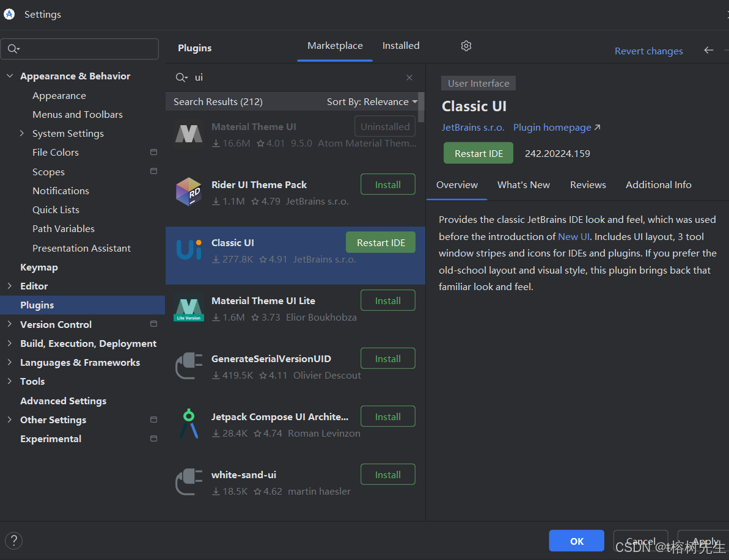Install the white-sand-ui plugin
The image size is (729, 560).
(388, 475)
